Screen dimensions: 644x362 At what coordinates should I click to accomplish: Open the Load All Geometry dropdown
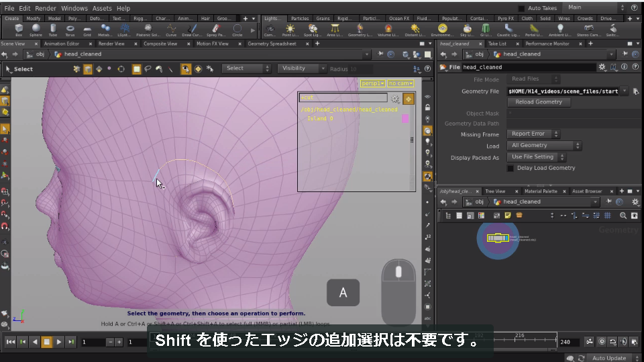click(x=544, y=146)
